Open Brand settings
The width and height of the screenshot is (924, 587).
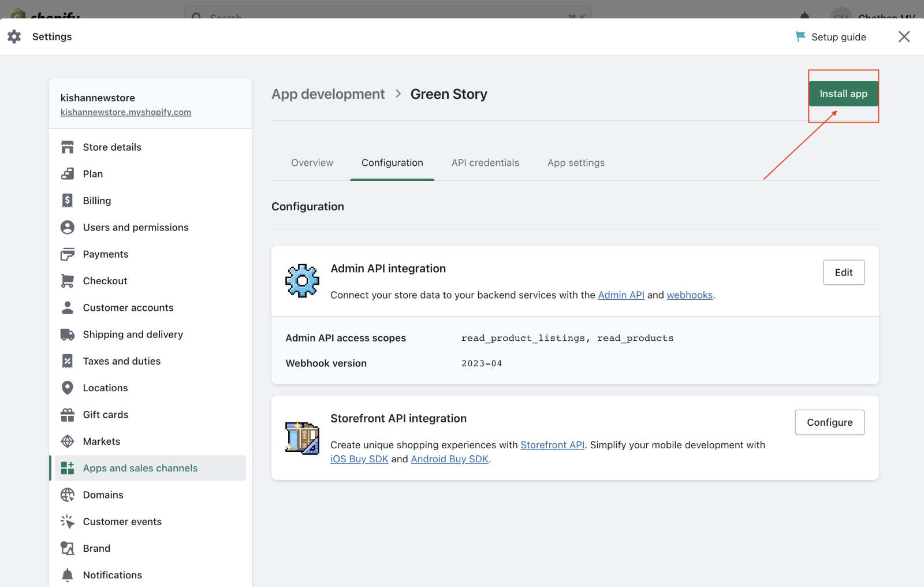click(x=150, y=548)
